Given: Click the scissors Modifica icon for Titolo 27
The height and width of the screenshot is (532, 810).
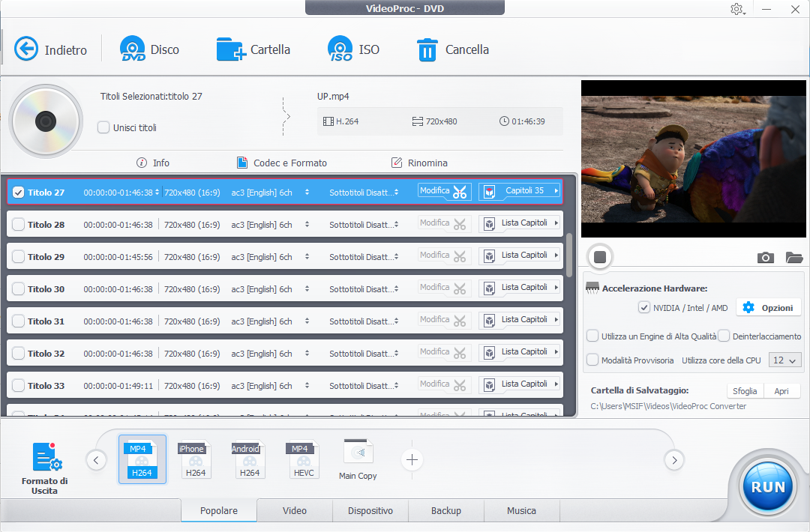Looking at the screenshot, I should pyautogui.click(x=460, y=192).
